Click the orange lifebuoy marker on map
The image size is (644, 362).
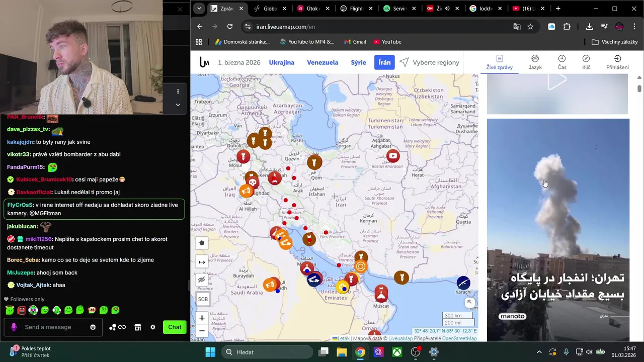coord(361,266)
